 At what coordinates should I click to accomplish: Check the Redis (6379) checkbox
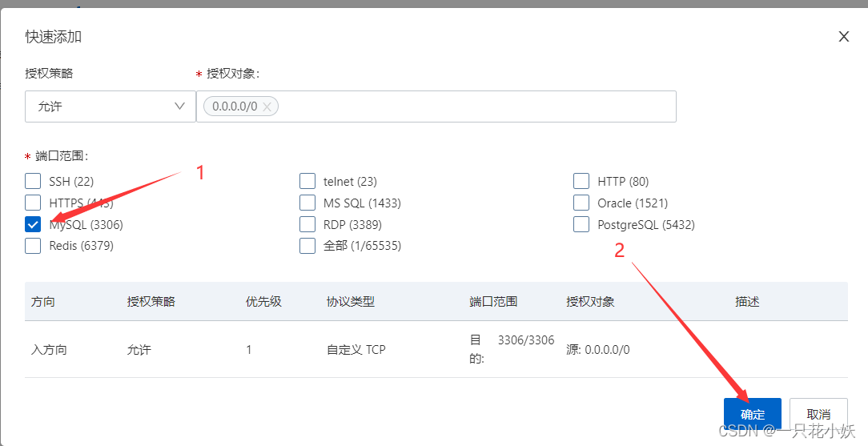pos(33,245)
